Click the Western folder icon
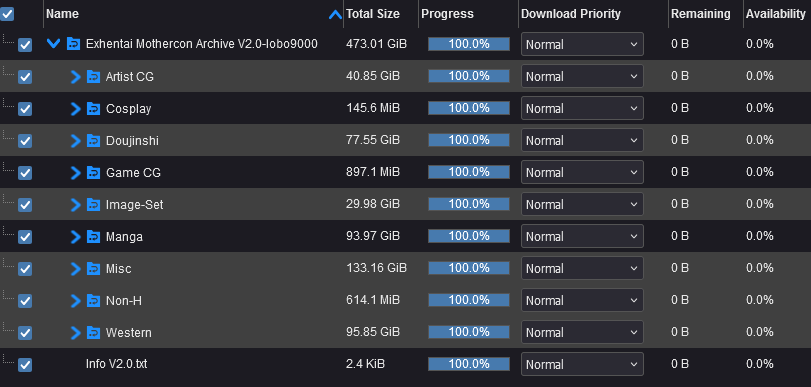Image resolution: width=811 pixels, height=387 pixels. coord(93,333)
